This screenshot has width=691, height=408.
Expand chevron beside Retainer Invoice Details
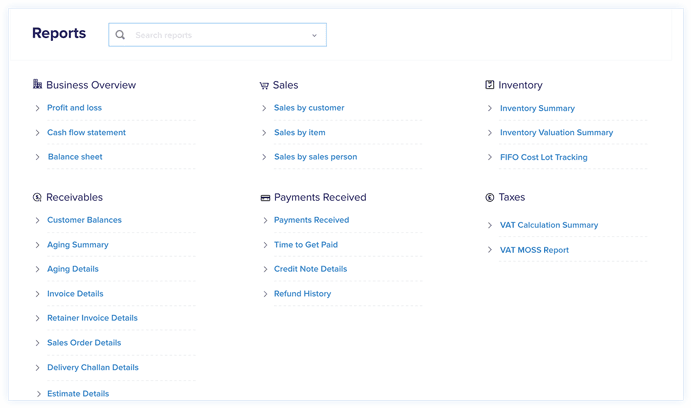pyautogui.click(x=37, y=318)
